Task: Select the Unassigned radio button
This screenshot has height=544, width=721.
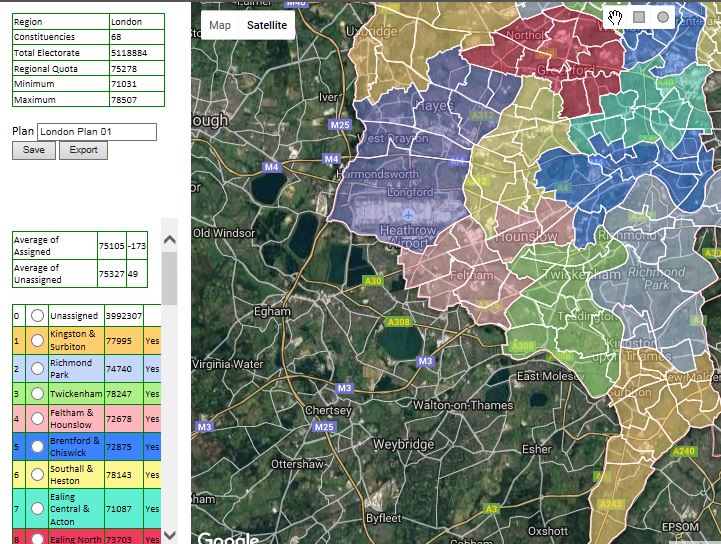Action: click(x=37, y=315)
